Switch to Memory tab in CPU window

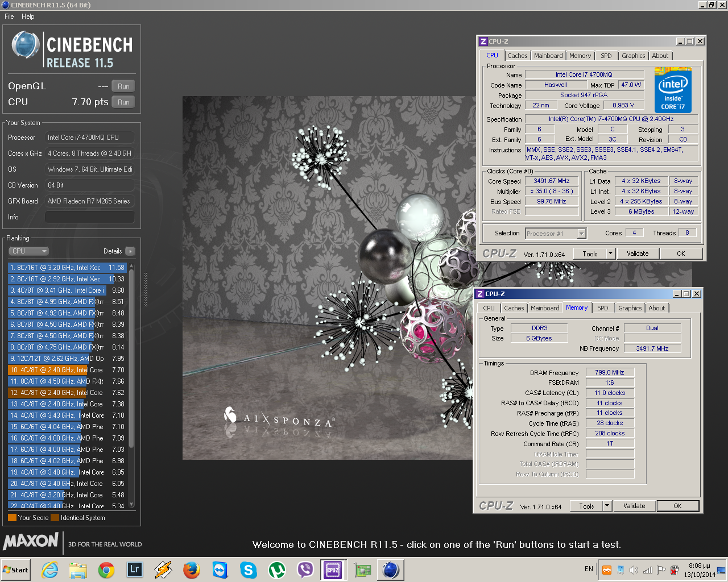pyautogui.click(x=580, y=56)
